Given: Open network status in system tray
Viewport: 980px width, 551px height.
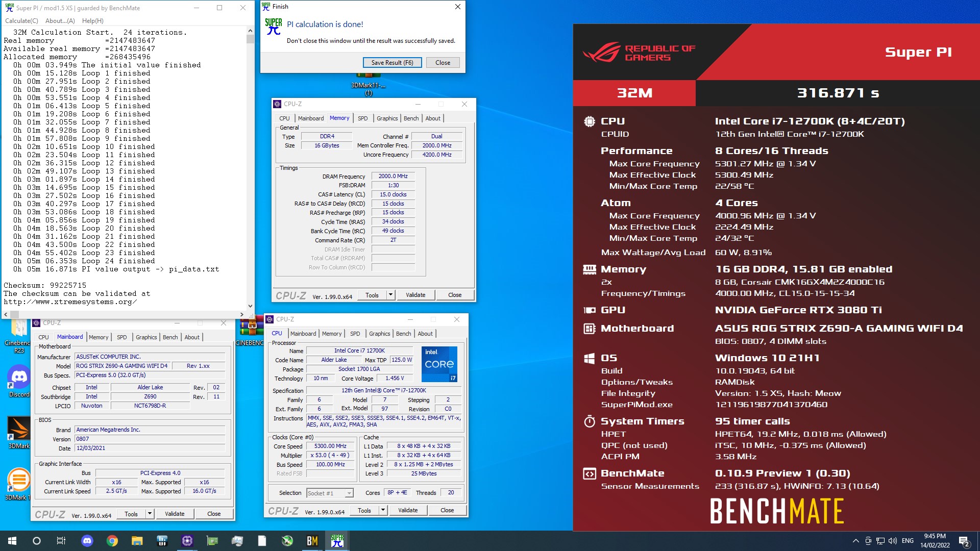Looking at the screenshot, I should (x=880, y=541).
